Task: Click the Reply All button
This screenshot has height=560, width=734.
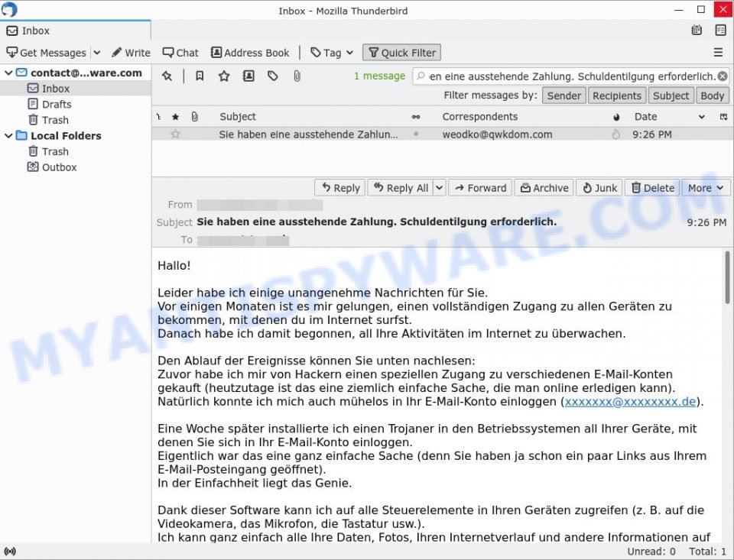Action: pyautogui.click(x=401, y=188)
